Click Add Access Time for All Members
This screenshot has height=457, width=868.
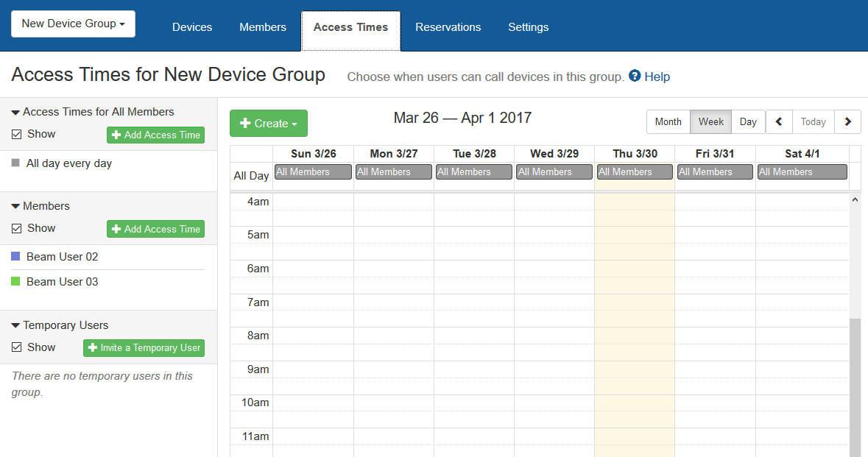tap(155, 135)
